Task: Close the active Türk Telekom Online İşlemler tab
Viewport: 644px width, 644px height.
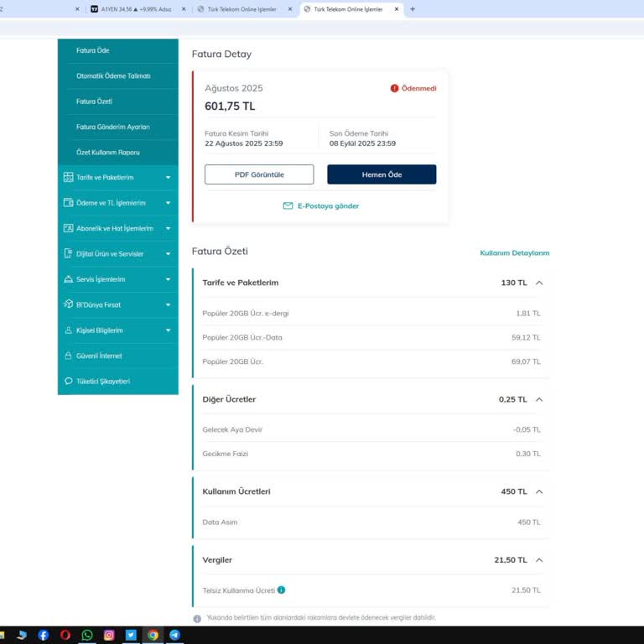Action: [x=397, y=9]
